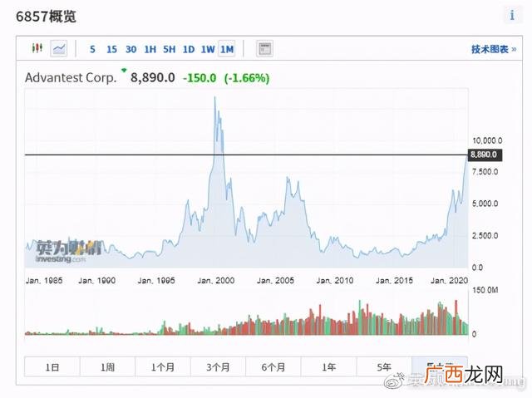Show the 1个月 time range
This screenshot has height=398, width=532.
pyautogui.click(x=163, y=366)
